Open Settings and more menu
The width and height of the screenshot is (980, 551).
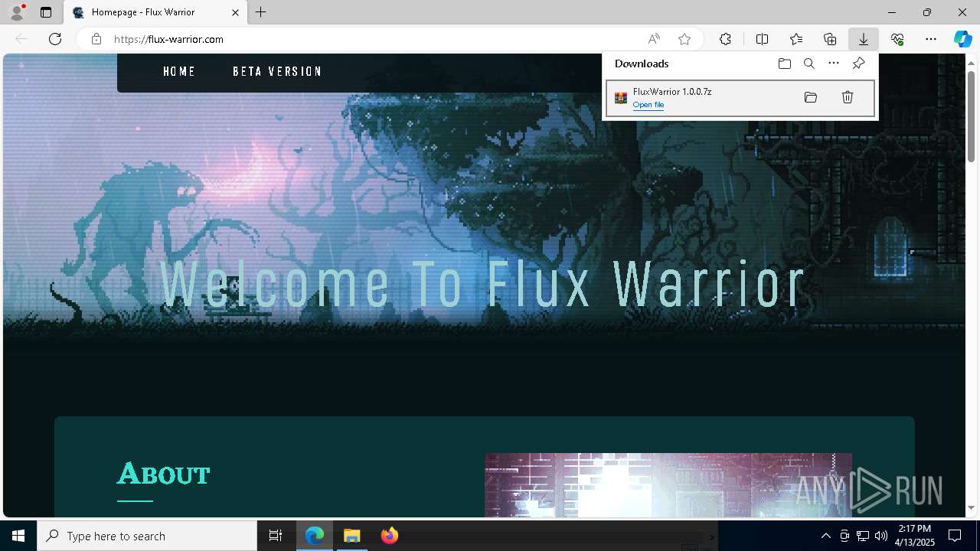point(931,39)
